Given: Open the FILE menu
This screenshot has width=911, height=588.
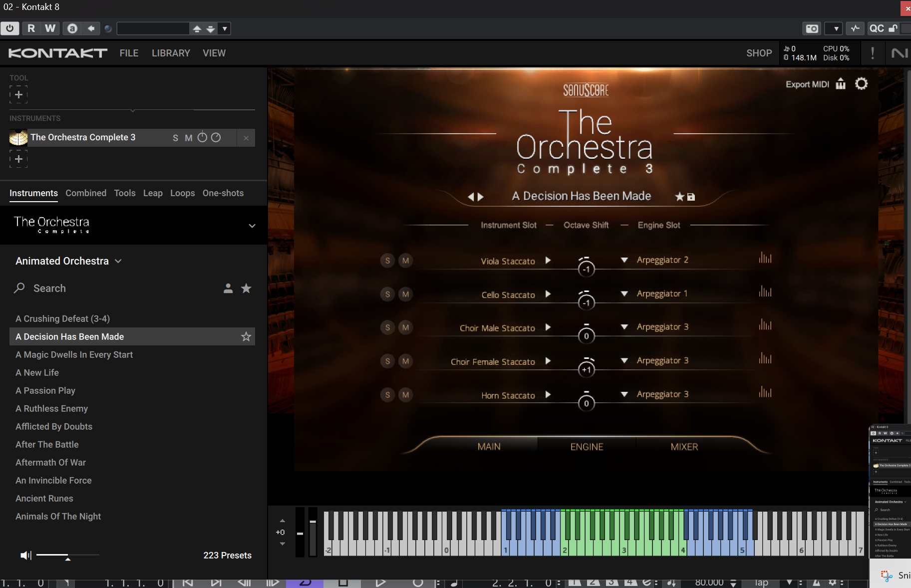Looking at the screenshot, I should click(x=129, y=53).
